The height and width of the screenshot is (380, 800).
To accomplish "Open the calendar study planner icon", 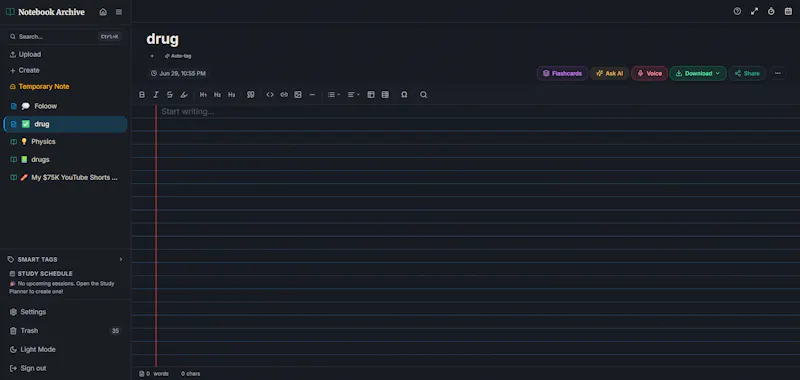I will point(788,11).
